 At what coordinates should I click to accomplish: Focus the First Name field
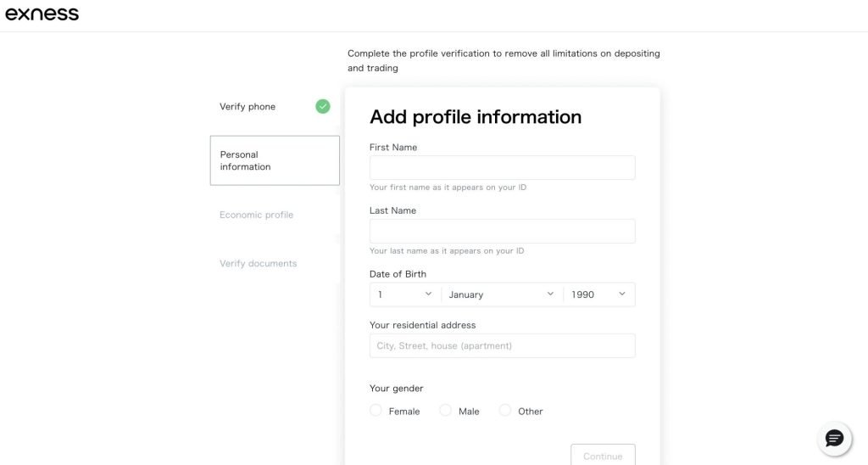tap(502, 167)
